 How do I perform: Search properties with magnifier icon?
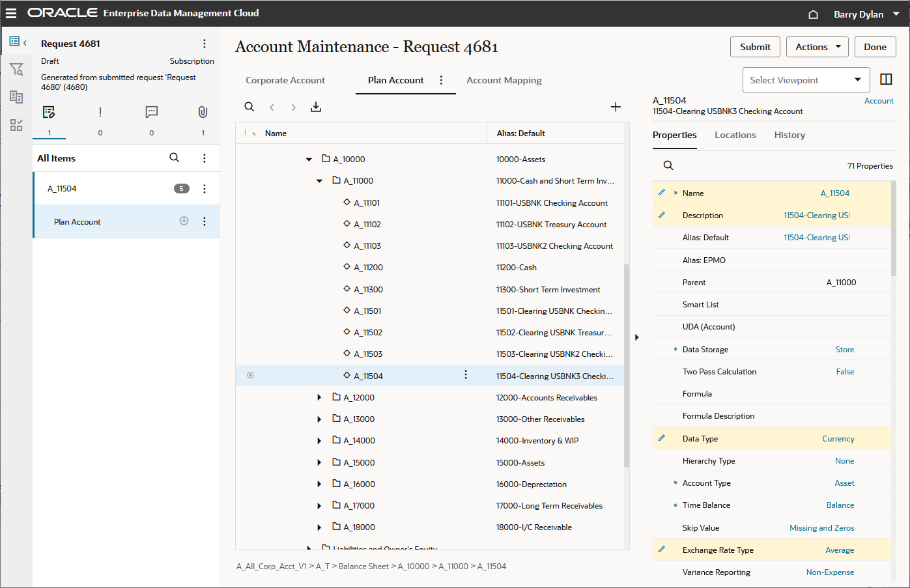668,165
